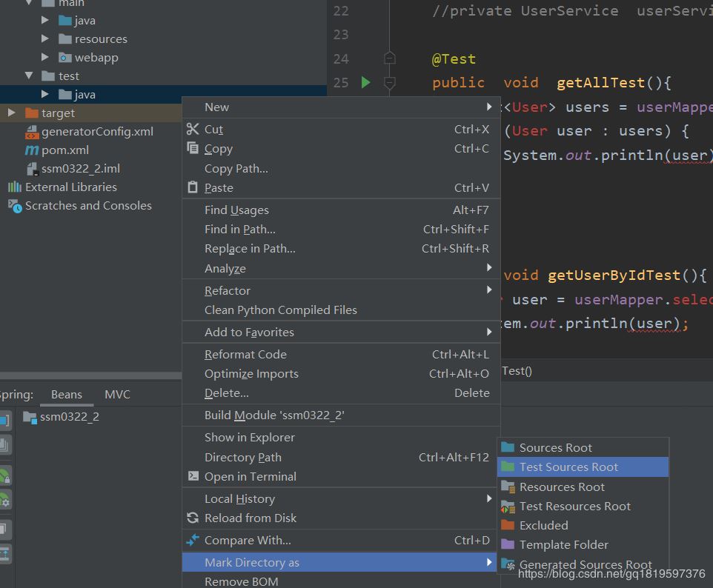This screenshot has height=588, width=713.
Task: Choose Excluded from the Mark Directory submenu
Action: (543, 525)
